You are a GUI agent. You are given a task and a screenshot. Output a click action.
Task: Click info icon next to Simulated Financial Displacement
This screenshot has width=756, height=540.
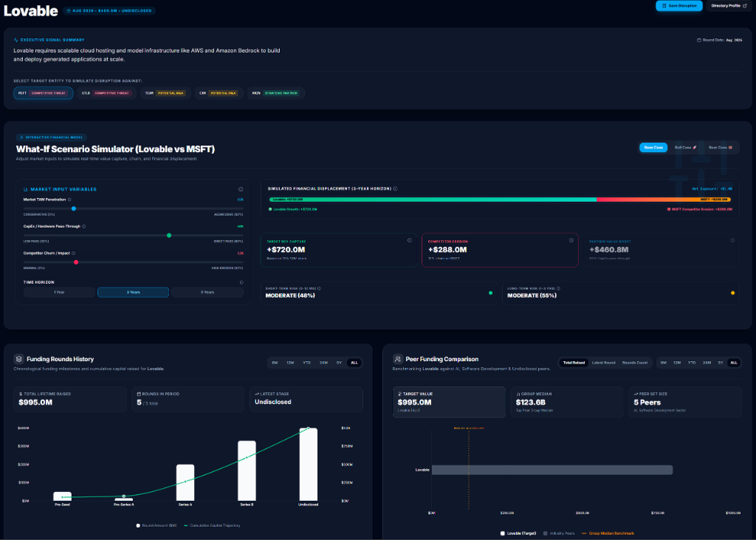tap(396, 188)
